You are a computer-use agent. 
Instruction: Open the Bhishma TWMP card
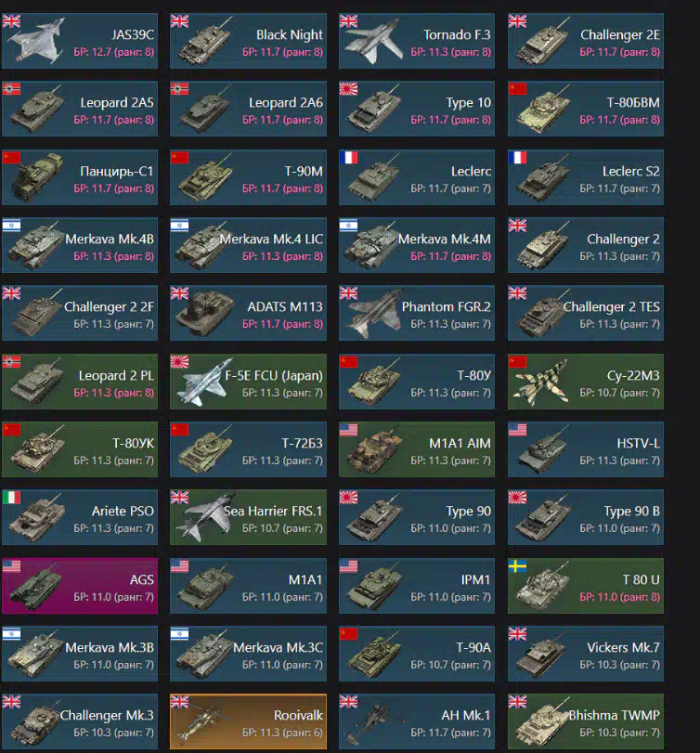click(586, 721)
